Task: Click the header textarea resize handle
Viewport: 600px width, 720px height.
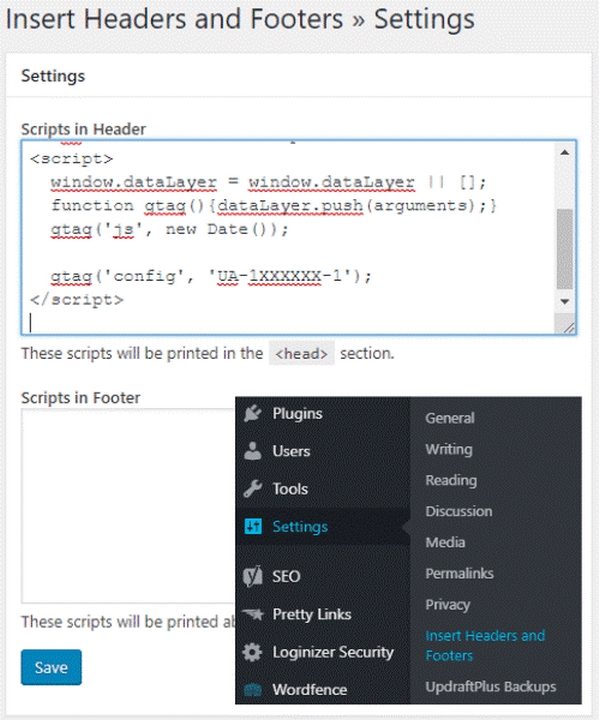Action: click(x=568, y=327)
